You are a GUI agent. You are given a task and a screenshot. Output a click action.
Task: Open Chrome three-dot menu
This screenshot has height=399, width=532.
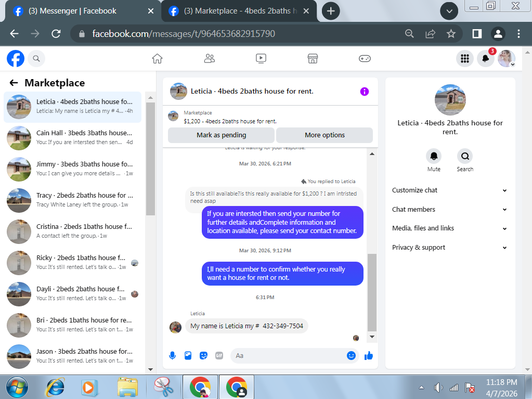pyautogui.click(x=518, y=34)
